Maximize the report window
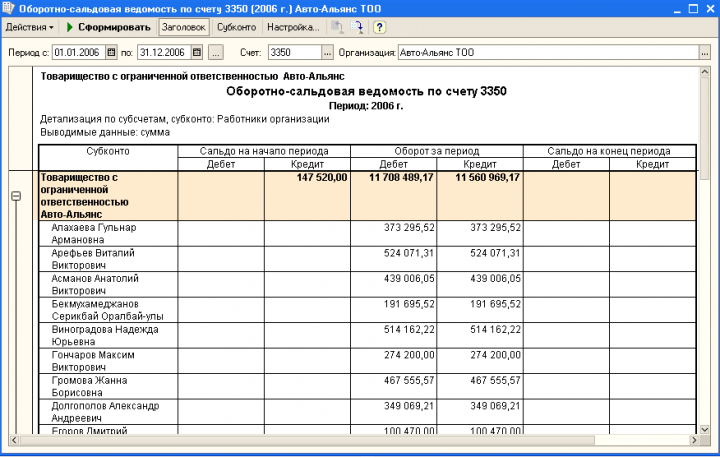720x457 pixels. (693, 9)
